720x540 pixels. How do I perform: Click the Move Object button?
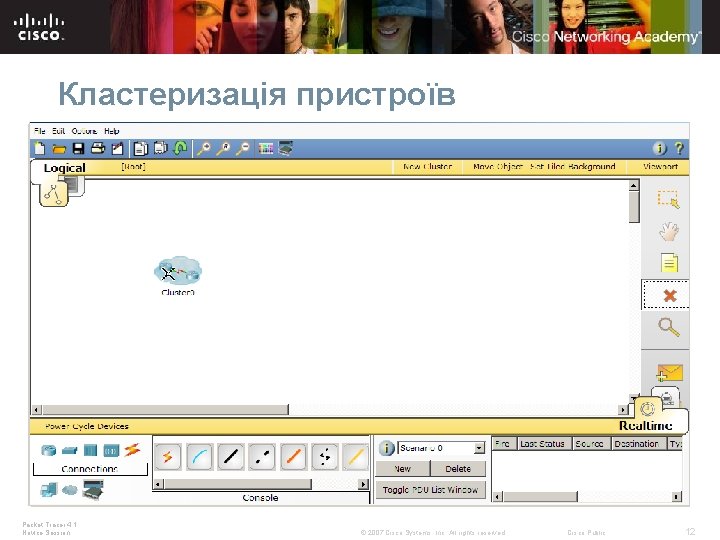[x=498, y=167]
